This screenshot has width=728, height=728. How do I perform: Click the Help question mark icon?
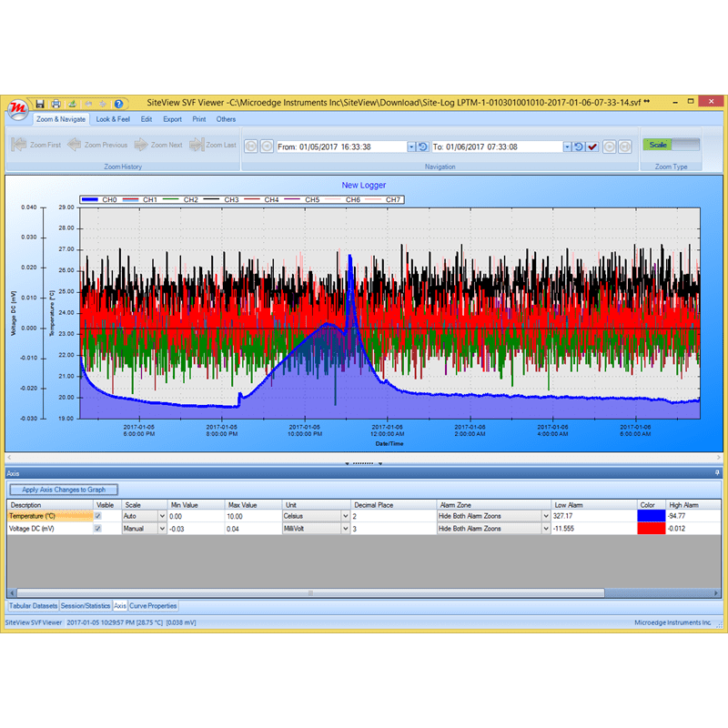[x=118, y=103]
